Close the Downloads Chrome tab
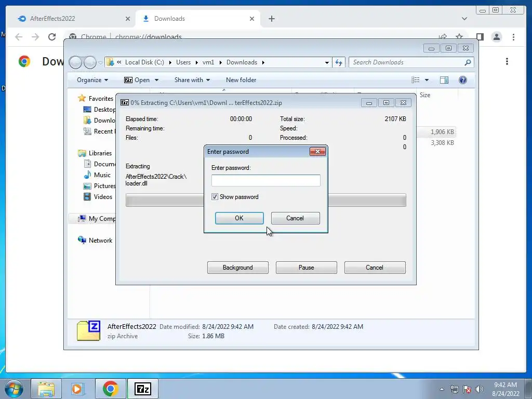This screenshot has height=399, width=532. pos(252,19)
